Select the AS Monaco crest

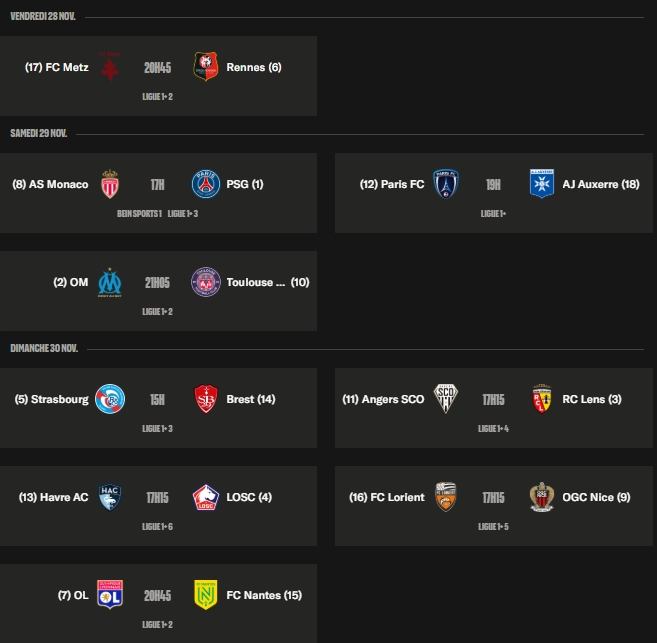pos(109,184)
